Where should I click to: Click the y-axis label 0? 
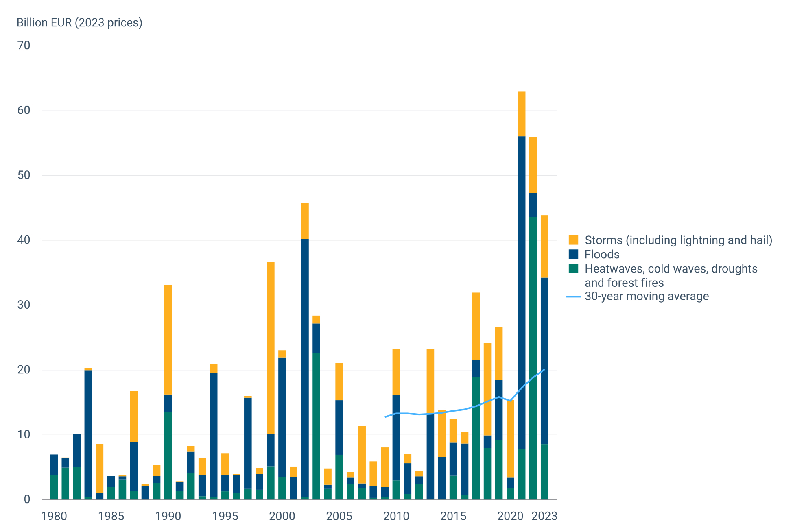[27, 499]
